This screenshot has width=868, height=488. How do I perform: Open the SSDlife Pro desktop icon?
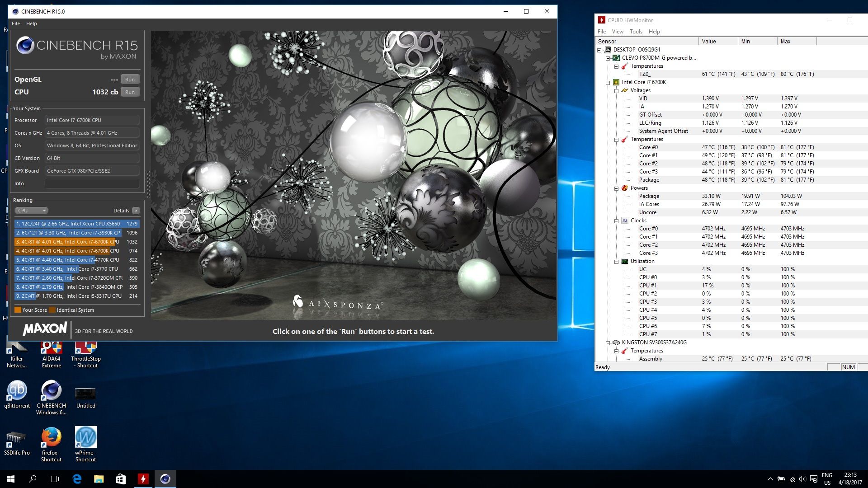point(17,438)
